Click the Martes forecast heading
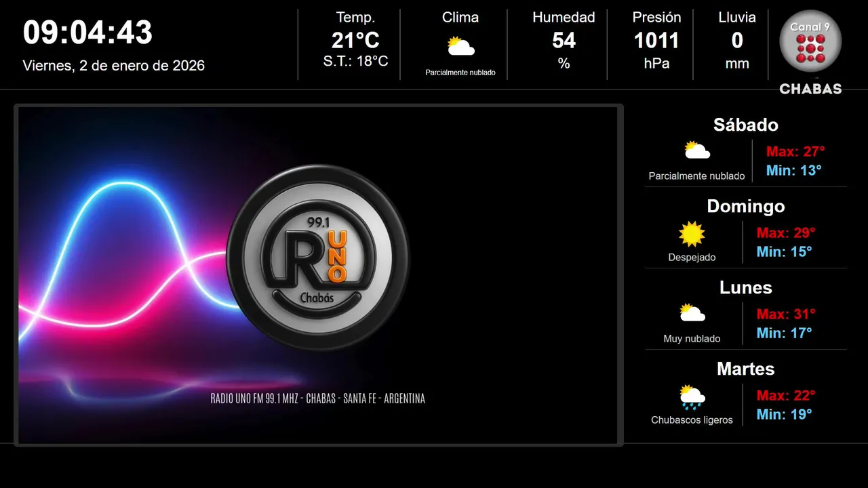 tap(746, 369)
